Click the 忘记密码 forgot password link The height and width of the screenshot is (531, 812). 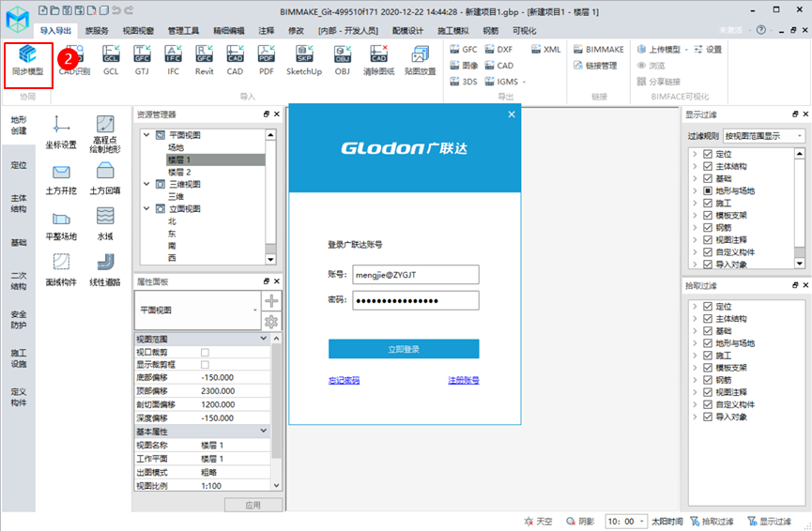[344, 380]
